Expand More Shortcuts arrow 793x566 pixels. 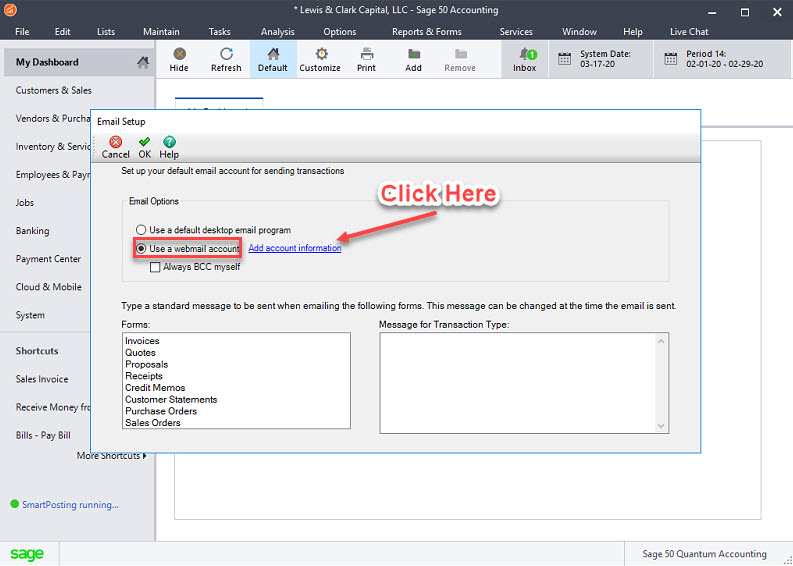point(145,456)
